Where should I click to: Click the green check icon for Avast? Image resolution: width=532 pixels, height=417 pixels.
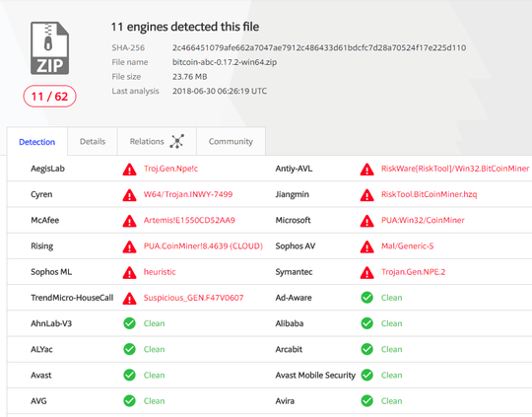point(130,375)
